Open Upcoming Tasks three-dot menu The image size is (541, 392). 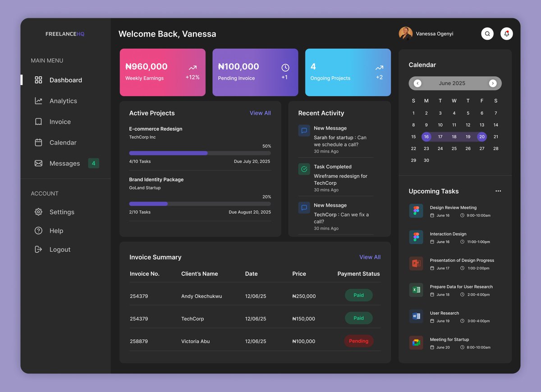tap(498, 191)
